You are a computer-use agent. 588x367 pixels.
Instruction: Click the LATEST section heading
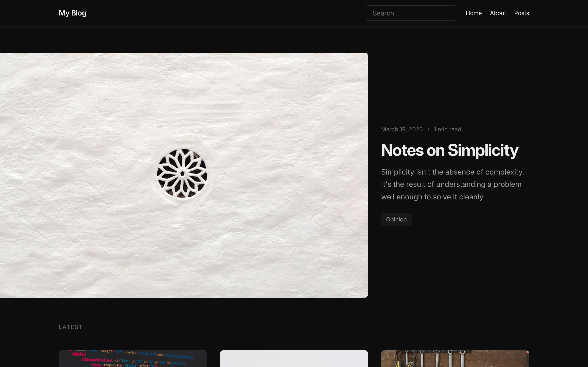(71, 327)
